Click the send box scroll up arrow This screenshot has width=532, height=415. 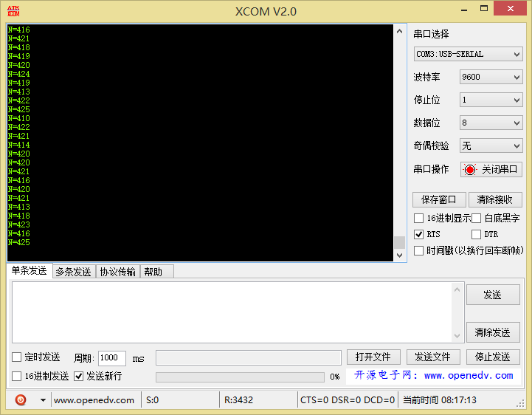(457, 289)
